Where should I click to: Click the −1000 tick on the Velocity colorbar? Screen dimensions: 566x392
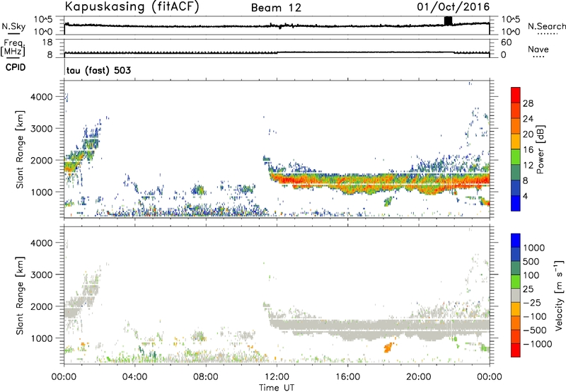click(x=538, y=344)
